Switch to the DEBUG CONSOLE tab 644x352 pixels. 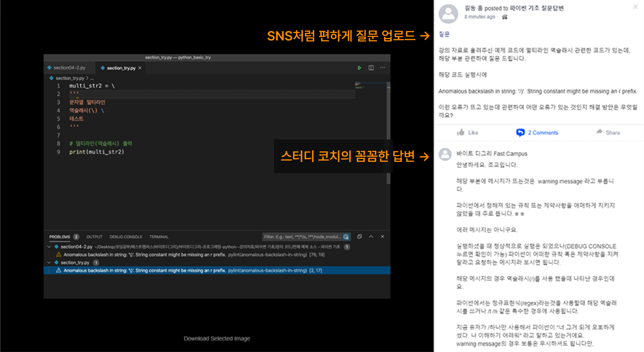(126, 237)
